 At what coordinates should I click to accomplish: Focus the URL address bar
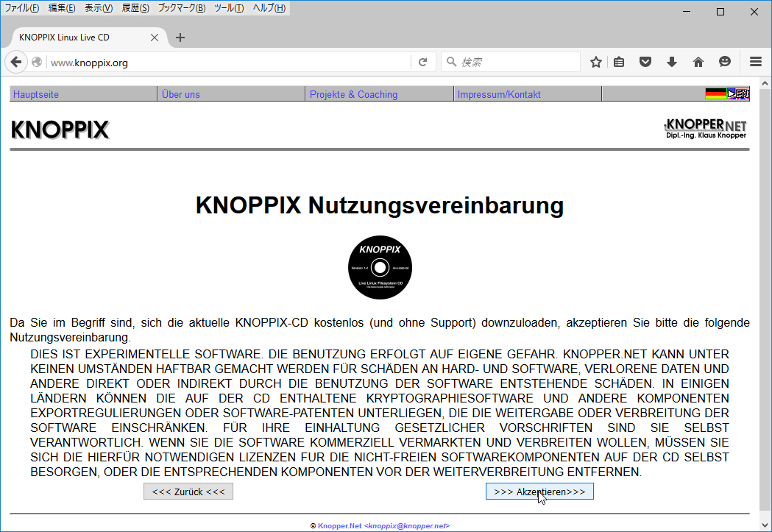(229, 63)
